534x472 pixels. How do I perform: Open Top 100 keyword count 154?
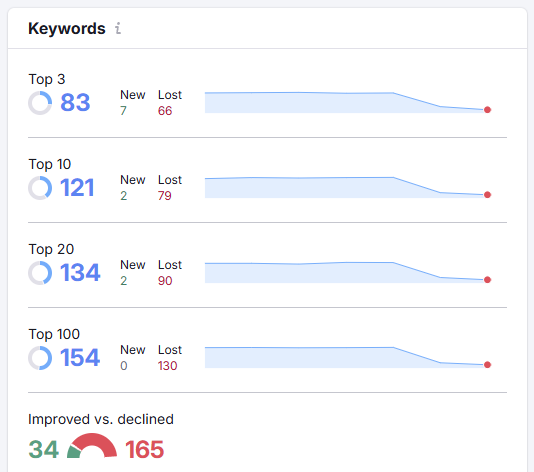point(80,358)
